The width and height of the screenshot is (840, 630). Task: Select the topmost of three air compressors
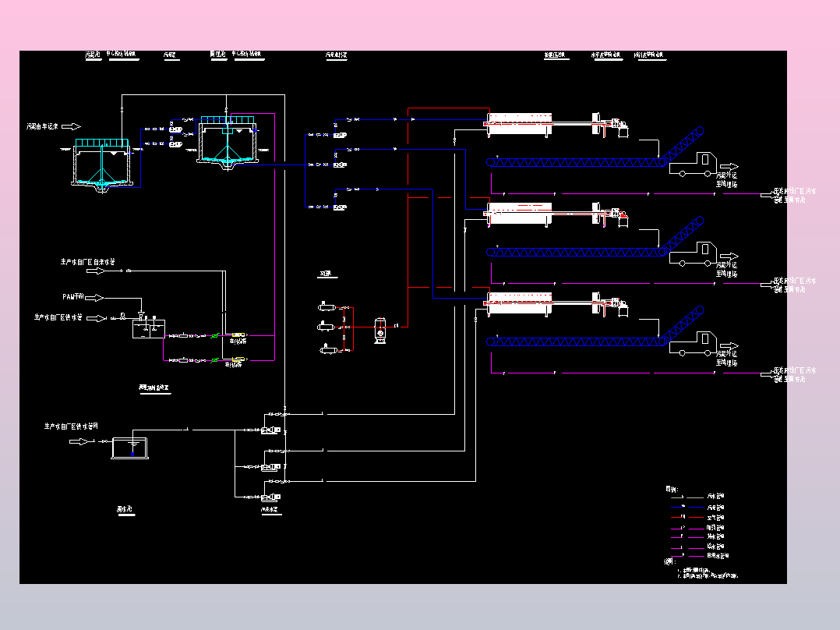[x=326, y=306]
